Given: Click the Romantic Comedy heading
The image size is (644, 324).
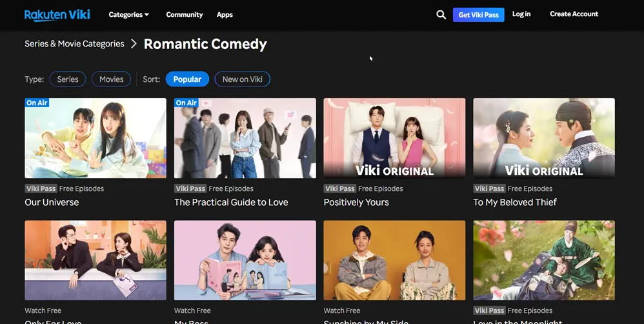Looking at the screenshot, I should coord(205,44).
